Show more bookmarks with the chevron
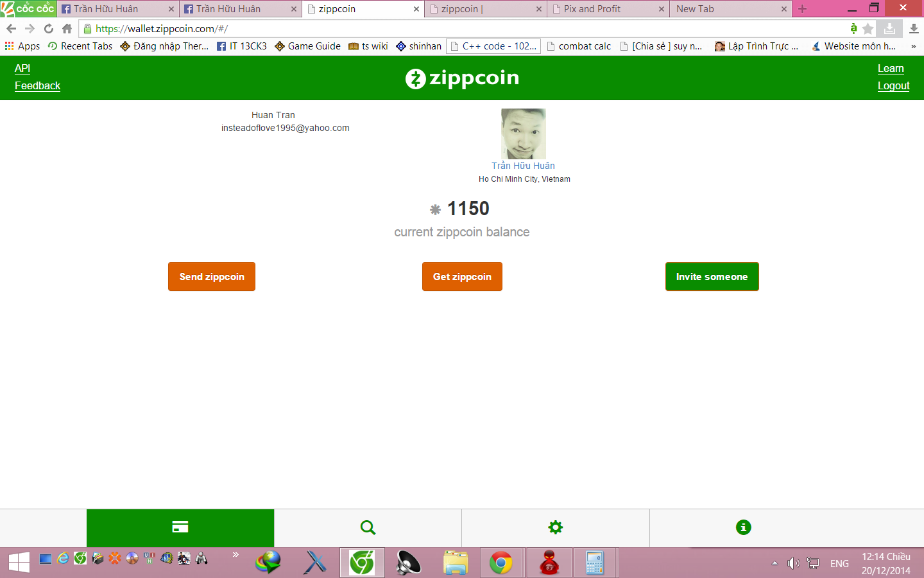The width and height of the screenshot is (924, 578). tap(913, 46)
